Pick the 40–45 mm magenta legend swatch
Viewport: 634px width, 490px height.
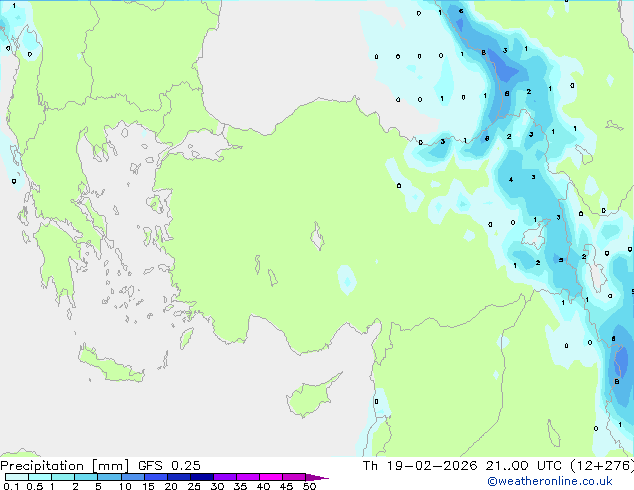point(271,477)
